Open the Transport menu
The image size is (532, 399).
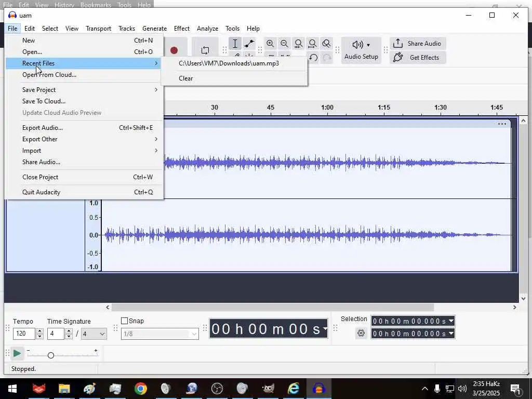98,29
